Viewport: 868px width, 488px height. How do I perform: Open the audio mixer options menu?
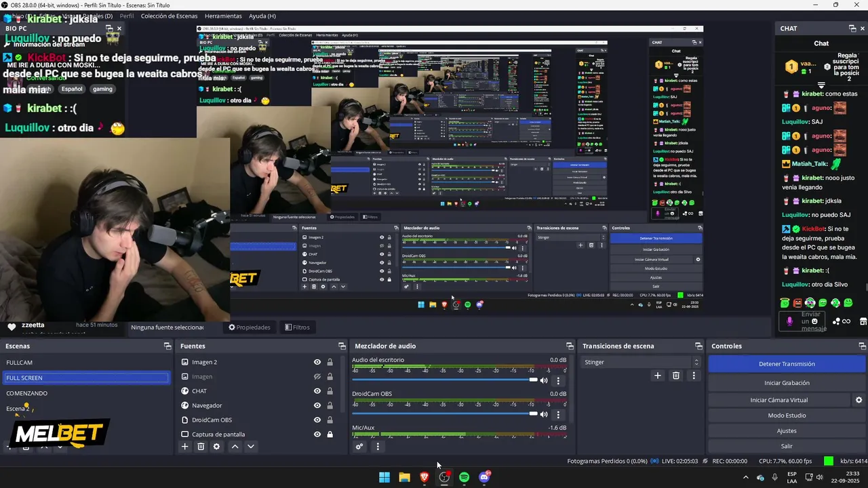[378, 447]
